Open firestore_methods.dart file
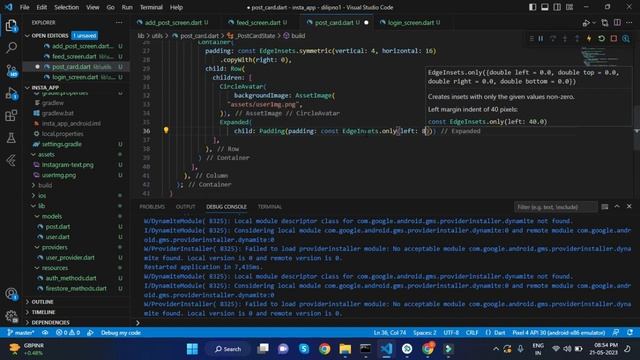The image size is (640, 360). pos(76,289)
